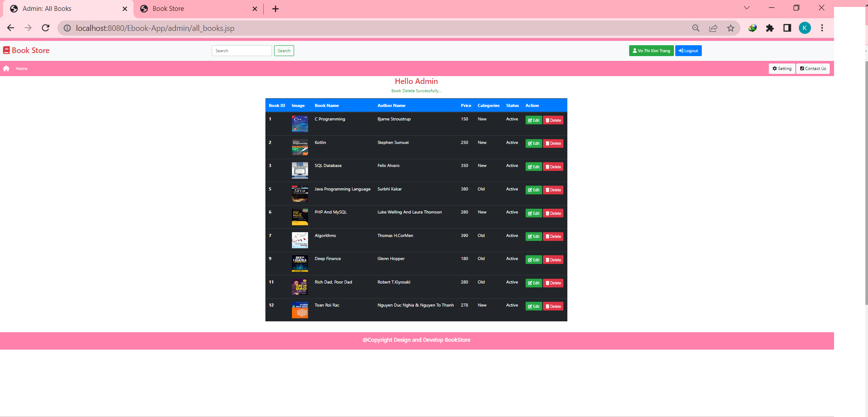The height and width of the screenshot is (417, 868).
Task: Open Chrome three-dot menu
Action: pos(822,28)
